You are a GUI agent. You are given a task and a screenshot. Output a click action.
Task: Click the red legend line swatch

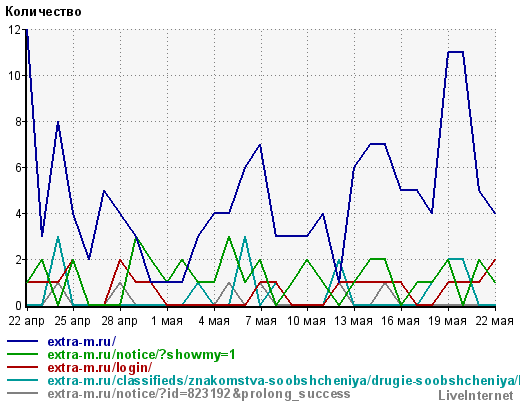click(22, 367)
